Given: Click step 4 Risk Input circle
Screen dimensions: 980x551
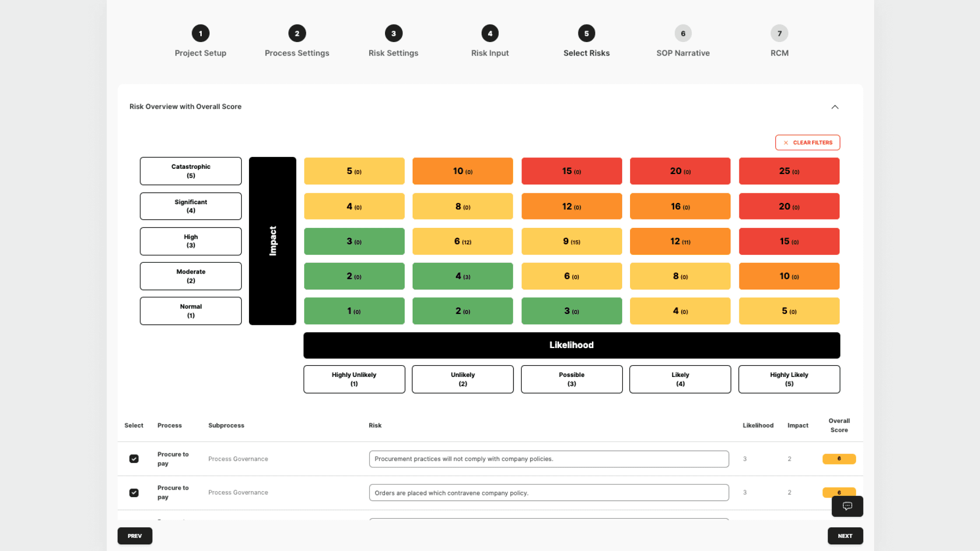Looking at the screenshot, I should coord(490,33).
